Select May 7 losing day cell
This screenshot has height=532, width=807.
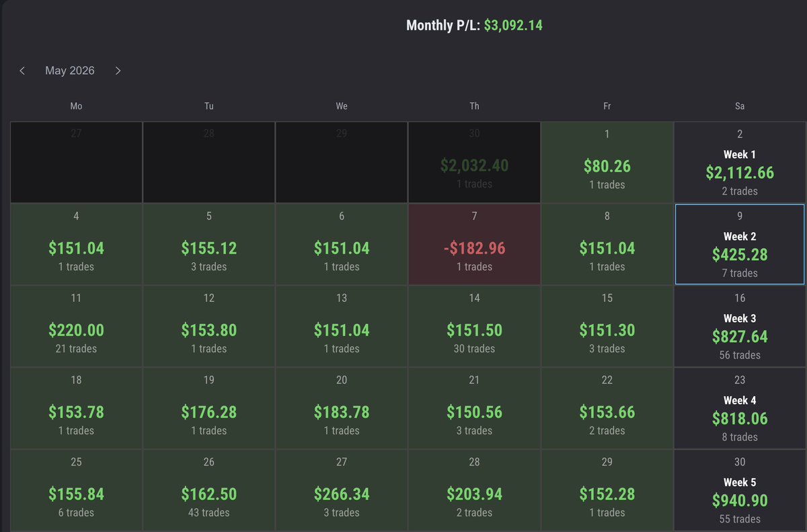click(474, 244)
